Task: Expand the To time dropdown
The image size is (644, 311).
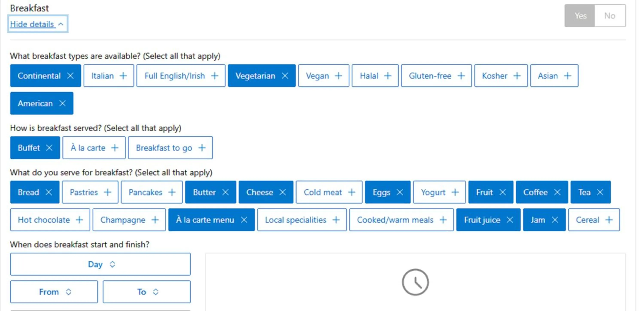Action: pyautogui.click(x=146, y=292)
